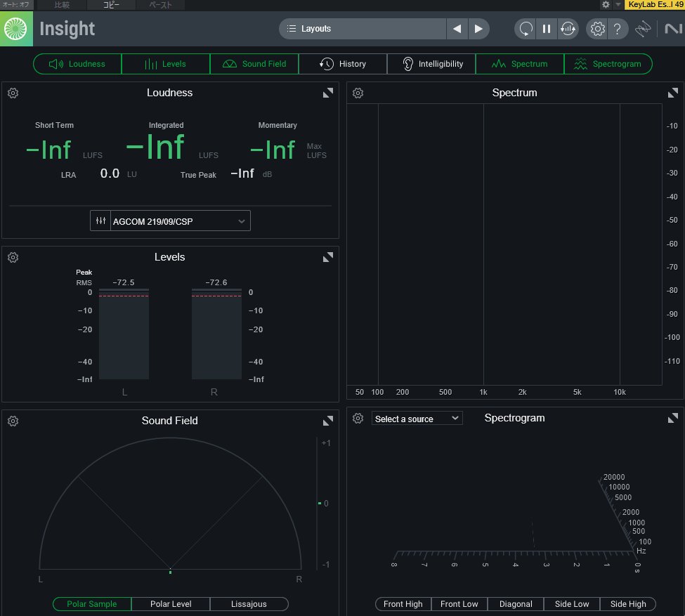Click the iZotope Insight logo icon

pos(16,29)
